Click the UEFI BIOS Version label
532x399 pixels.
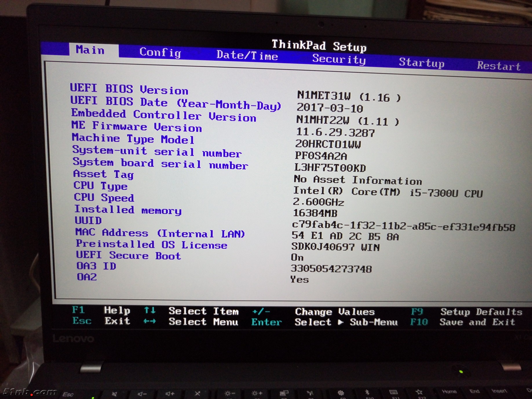point(129,89)
